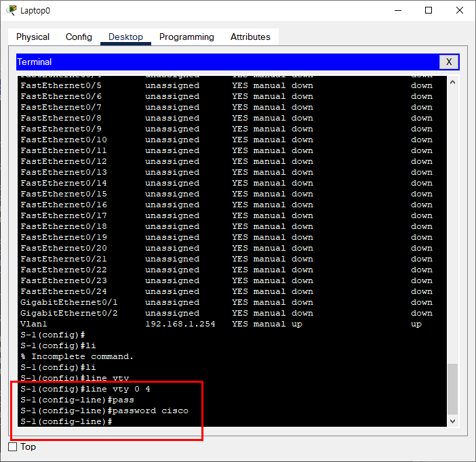The height and width of the screenshot is (462, 476).
Task: Click the IP address 192.168.1.254
Action: click(180, 324)
